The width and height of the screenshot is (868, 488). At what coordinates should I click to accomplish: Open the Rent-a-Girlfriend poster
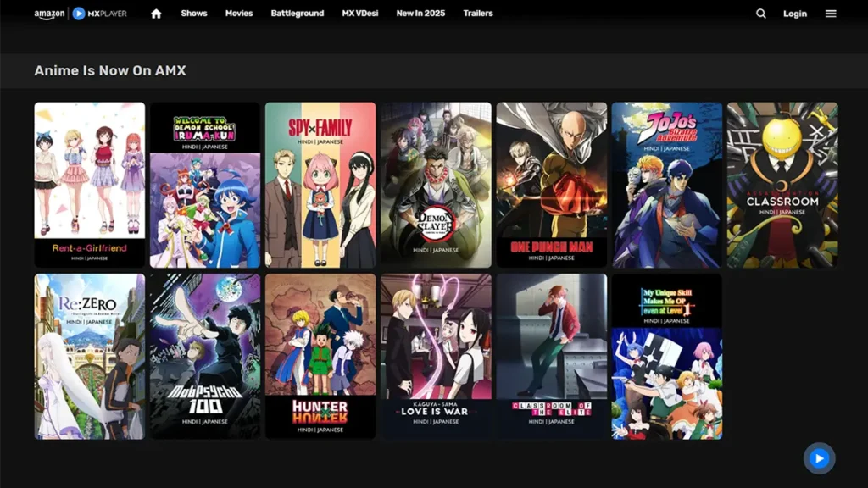pos(90,185)
